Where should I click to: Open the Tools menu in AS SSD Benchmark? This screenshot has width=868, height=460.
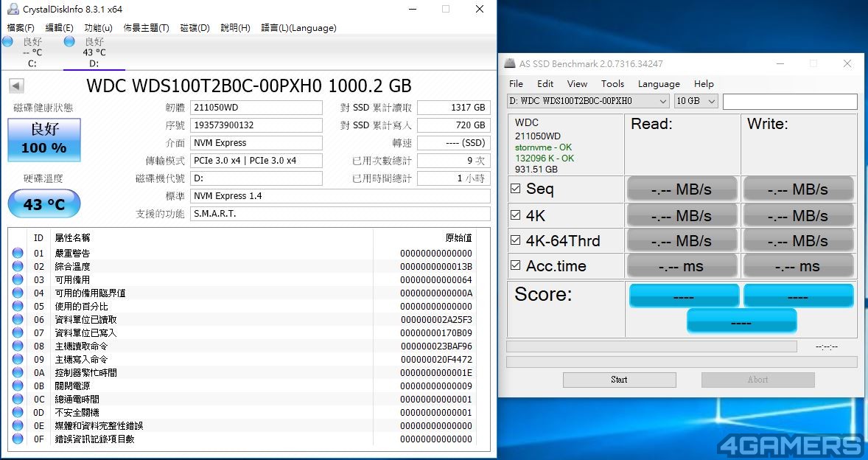(x=613, y=83)
